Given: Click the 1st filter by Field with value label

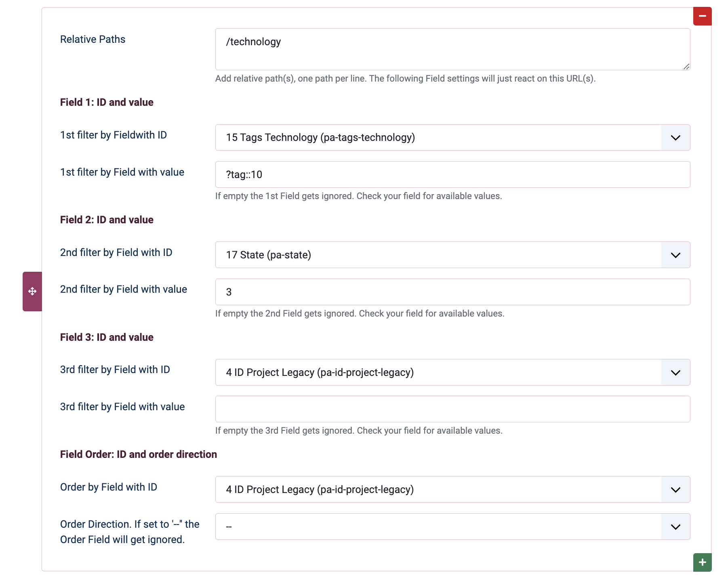Looking at the screenshot, I should (122, 172).
